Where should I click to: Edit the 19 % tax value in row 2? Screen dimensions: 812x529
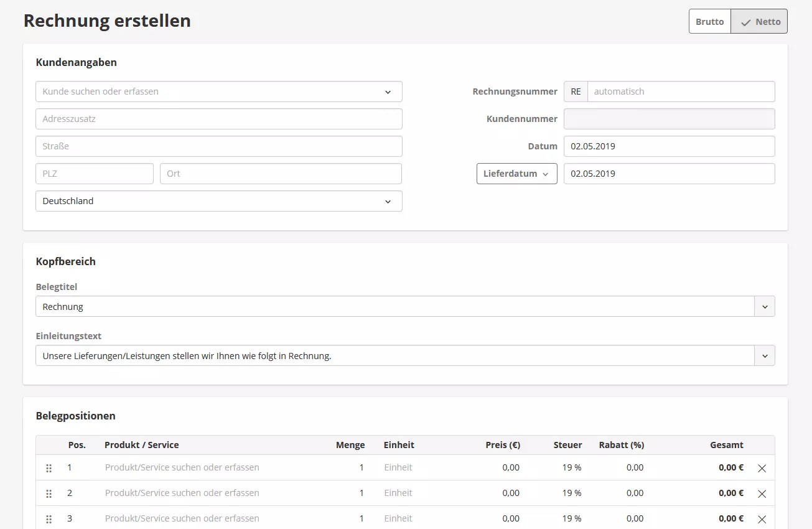(571, 493)
